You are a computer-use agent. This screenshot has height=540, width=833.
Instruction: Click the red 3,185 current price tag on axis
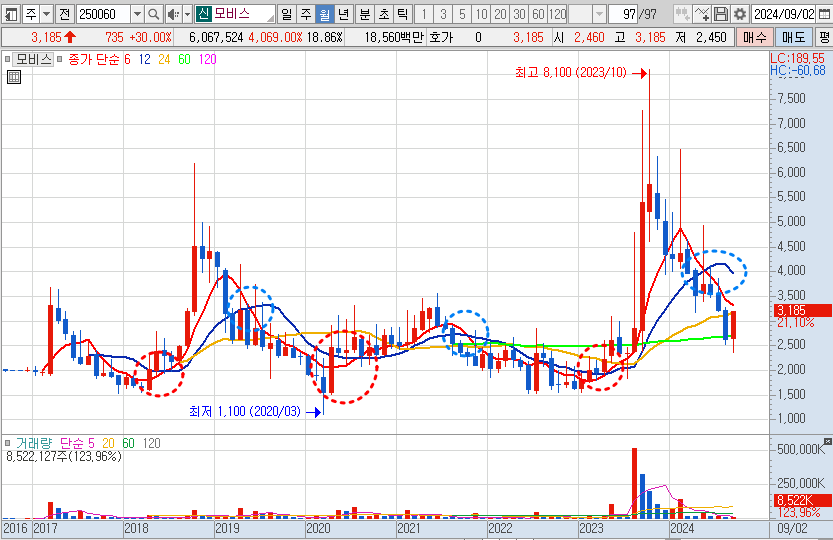pos(801,310)
